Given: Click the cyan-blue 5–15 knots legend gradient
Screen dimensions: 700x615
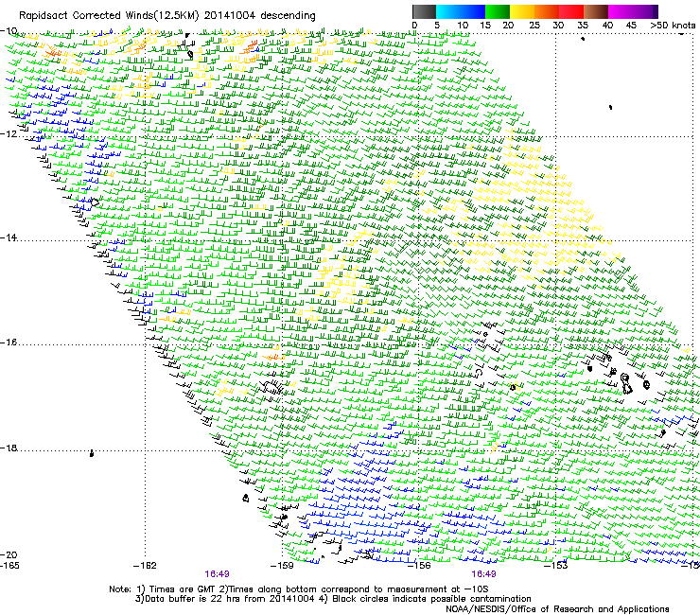Looking at the screenshot, I should point(461,11).
